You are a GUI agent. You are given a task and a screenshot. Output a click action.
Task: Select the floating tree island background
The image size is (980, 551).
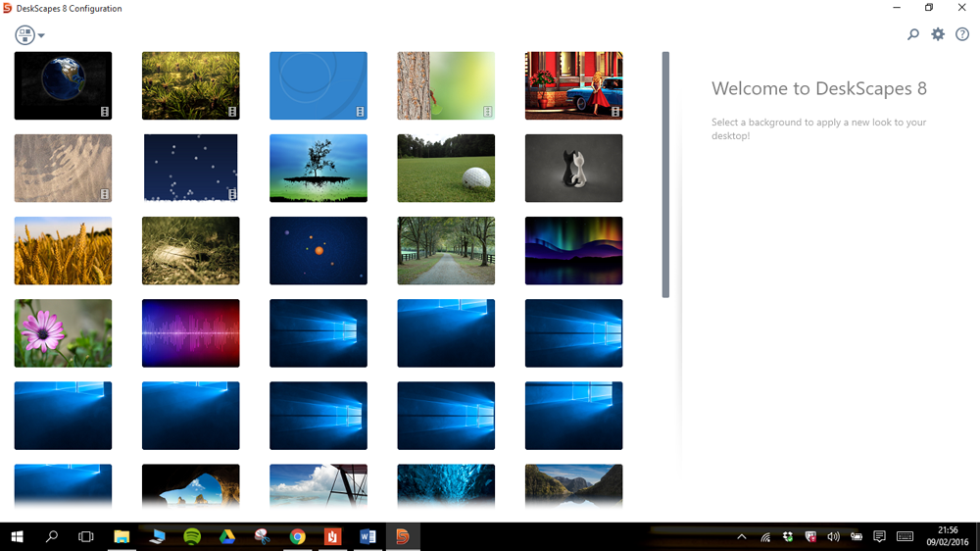[x=318, y=168]
